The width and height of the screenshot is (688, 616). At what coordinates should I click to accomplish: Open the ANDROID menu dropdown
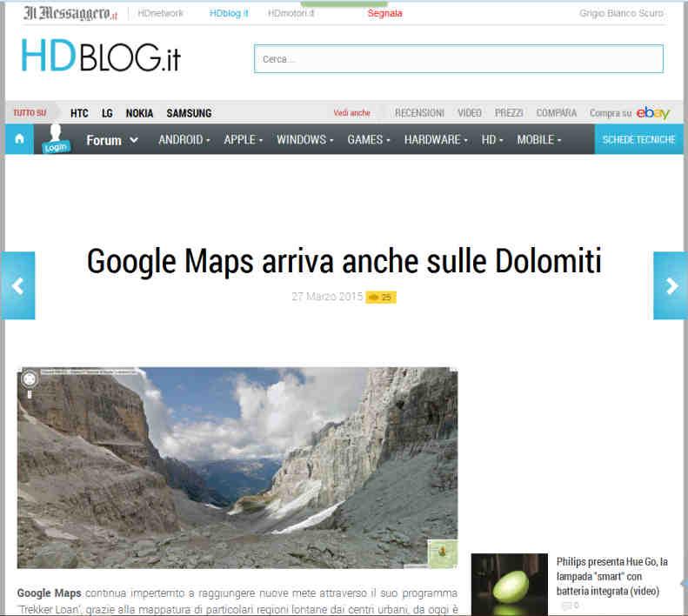coord(184,139)
